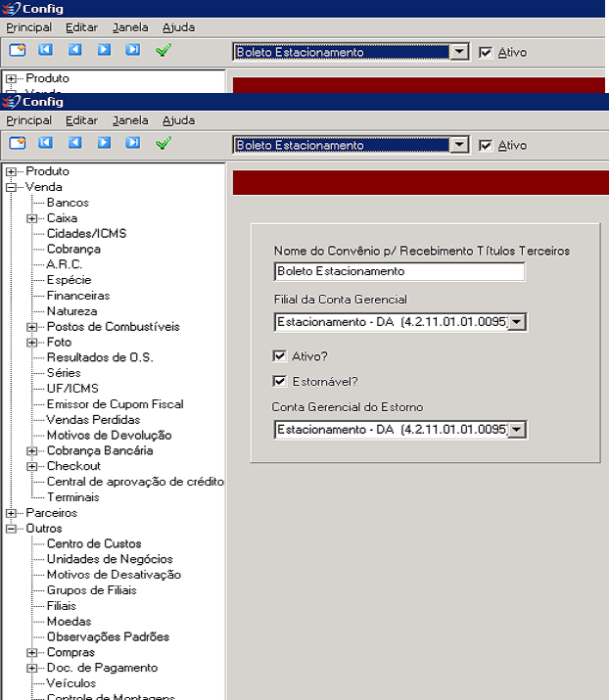Open Boleto Estacionamento dropdown in back window toolbar
610x700 pixels.
tap(459, 52)
